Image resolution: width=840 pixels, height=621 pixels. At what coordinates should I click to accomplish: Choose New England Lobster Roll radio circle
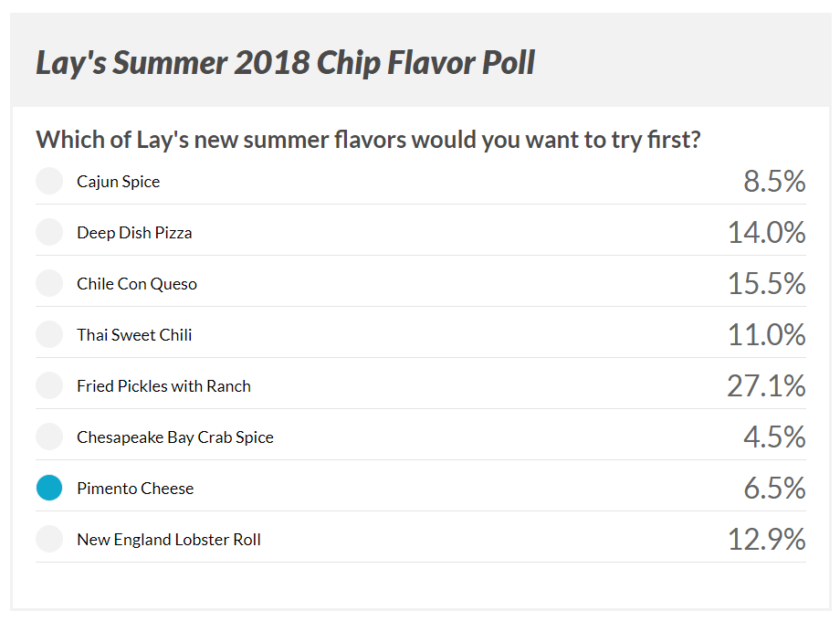pyautogui.click(x=49, y=539)
